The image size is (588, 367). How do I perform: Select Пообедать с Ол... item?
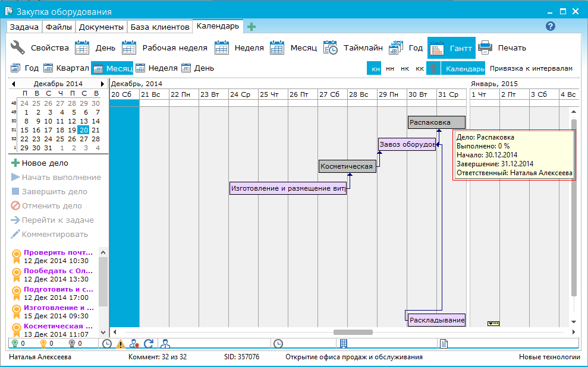click(x=54, y=275)
